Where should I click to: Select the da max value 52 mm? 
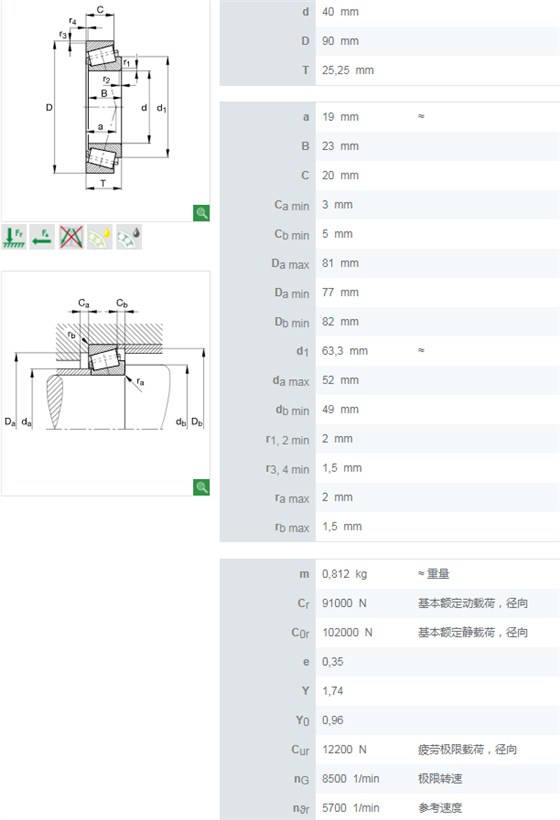(x=340, y=380)
